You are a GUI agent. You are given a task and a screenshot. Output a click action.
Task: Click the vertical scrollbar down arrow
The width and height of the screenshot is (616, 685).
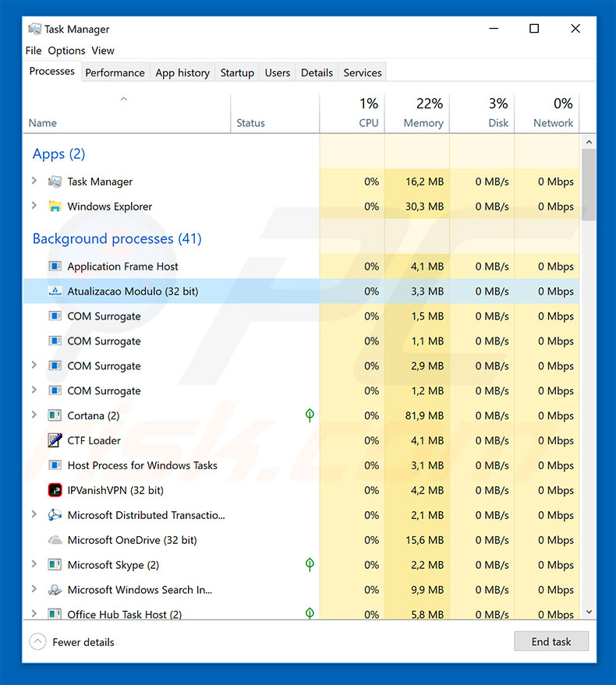coord(589,613)
